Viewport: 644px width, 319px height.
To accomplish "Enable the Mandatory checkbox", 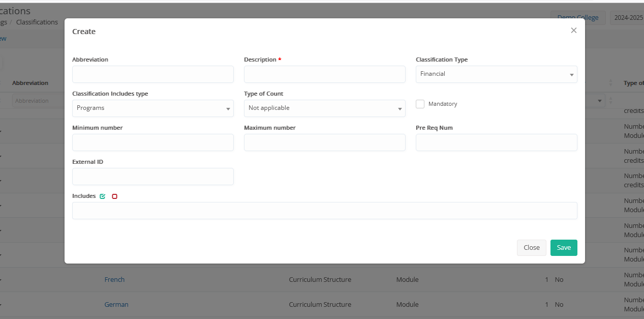I will tap(420, 104).
